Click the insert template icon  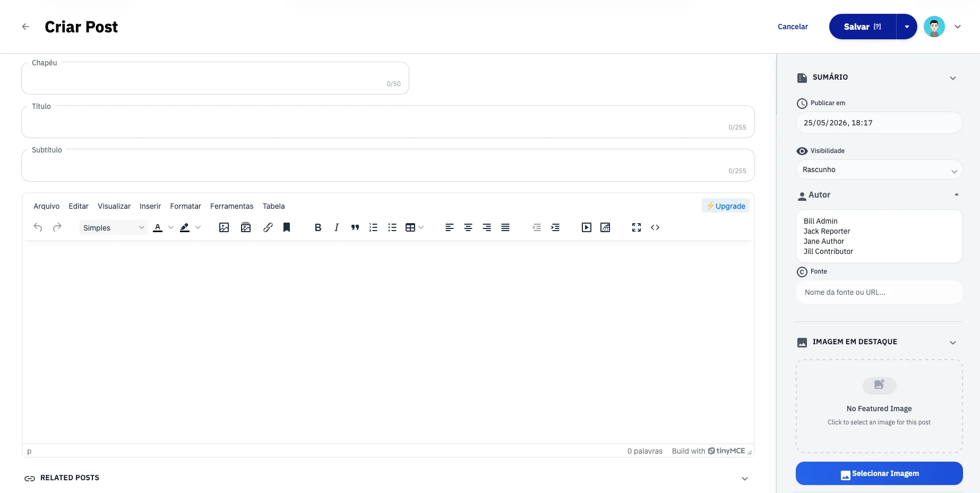click(x=605, y=227)
